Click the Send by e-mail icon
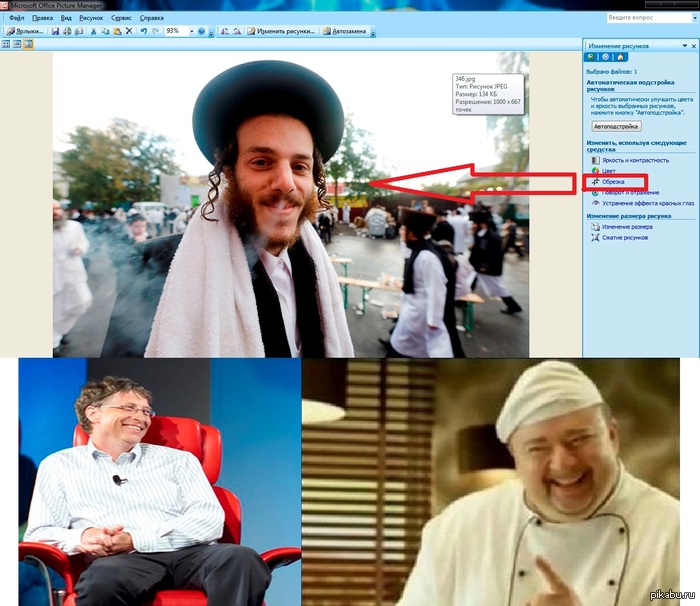 (x=79, y=31)
